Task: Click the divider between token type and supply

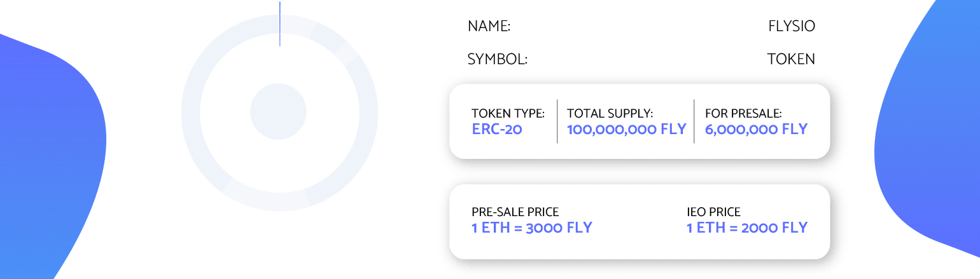Action: click(x=557, y=121)
